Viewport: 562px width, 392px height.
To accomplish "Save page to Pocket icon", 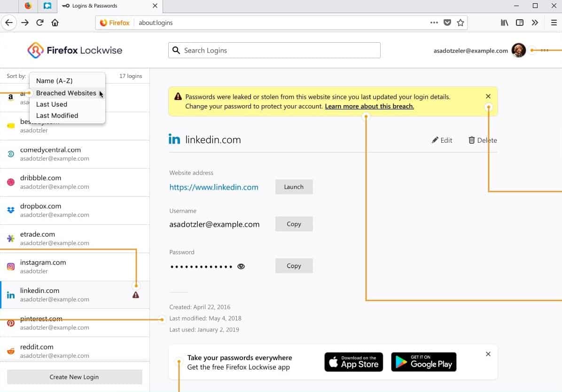I will (x=447, y=23).
